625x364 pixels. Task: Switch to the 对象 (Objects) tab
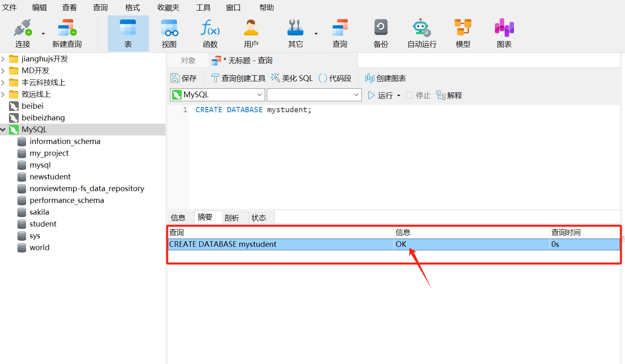(188, 61)
